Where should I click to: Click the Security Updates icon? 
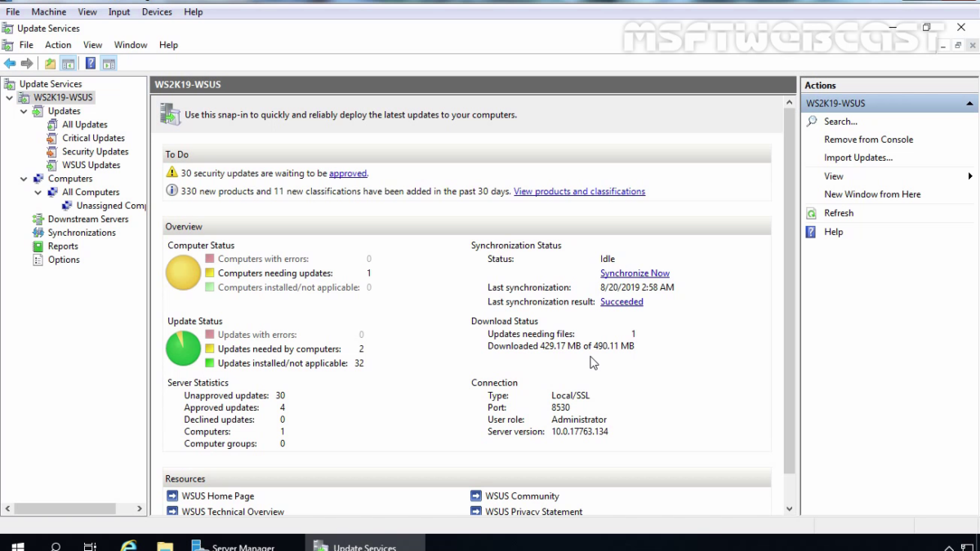coord(52,152)
